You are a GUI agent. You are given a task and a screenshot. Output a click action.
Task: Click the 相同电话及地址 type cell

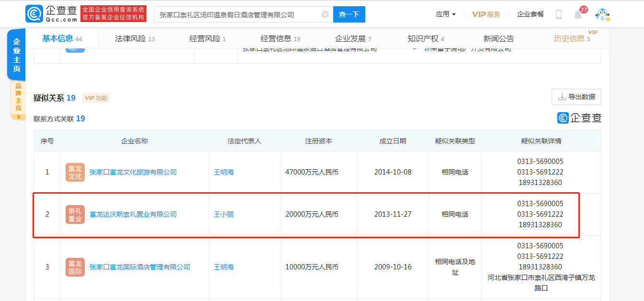point(455,267)
